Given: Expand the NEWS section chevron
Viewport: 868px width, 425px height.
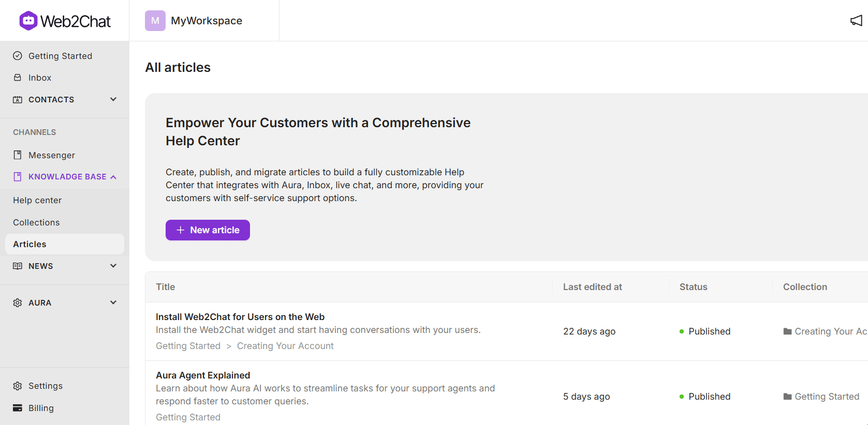Looking at the screenshot, I should (113, 266).
